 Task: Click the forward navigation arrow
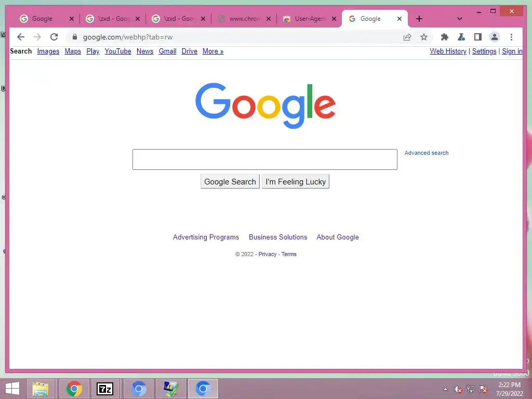point(37,37)
